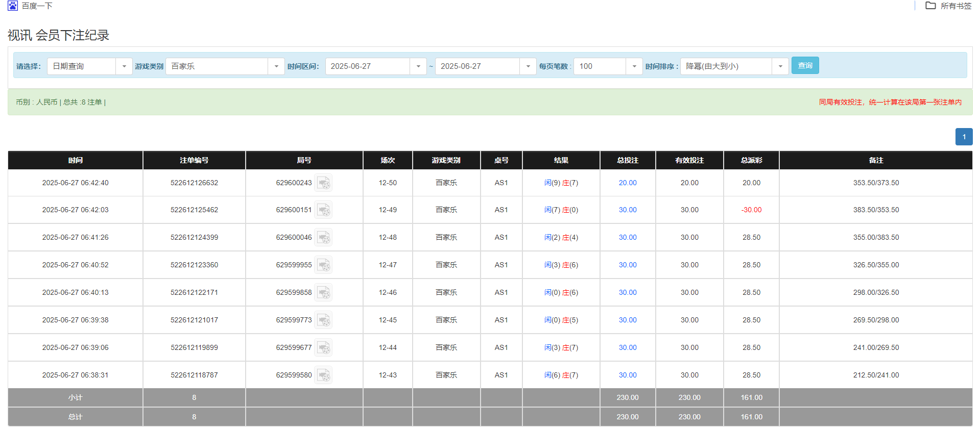Open video replay icon for round 629599858
The width and height of the screenshot is (980, 429).
pos(323,293)
